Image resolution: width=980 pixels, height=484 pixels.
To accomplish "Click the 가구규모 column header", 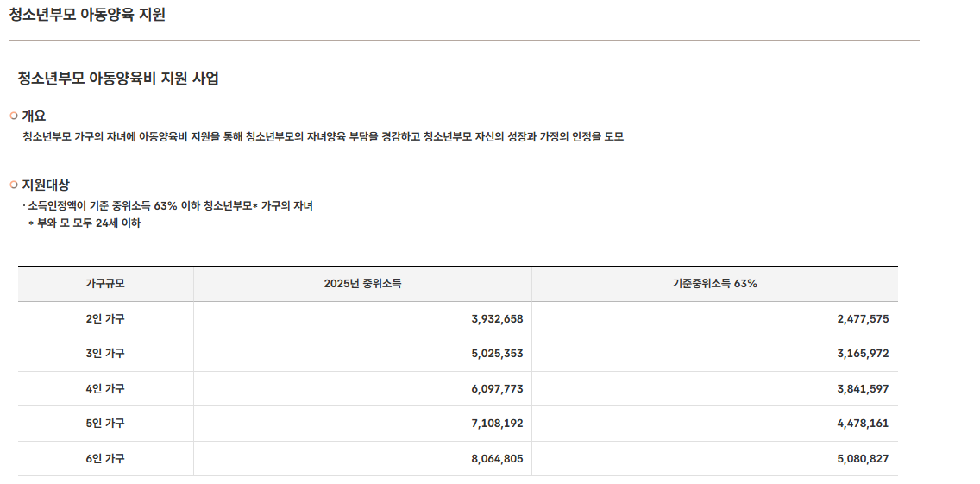I will (x=105, y=284).
